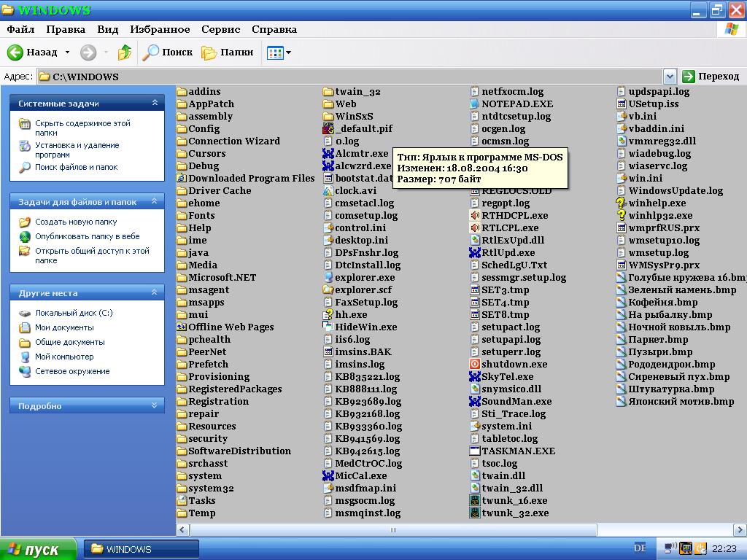The image size is (747, 560).
Task: Click the address field C:\WINDOWS
Action: coord(349,77)
